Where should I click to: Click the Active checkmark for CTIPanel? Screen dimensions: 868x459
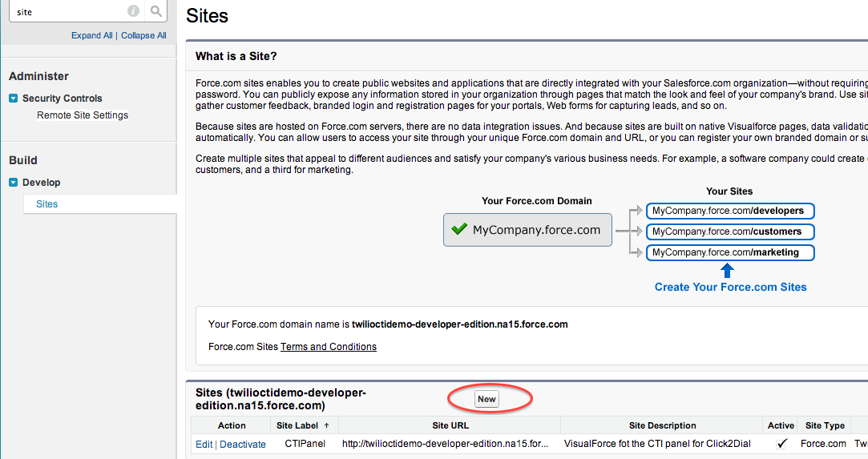click(x=781, y=444)
